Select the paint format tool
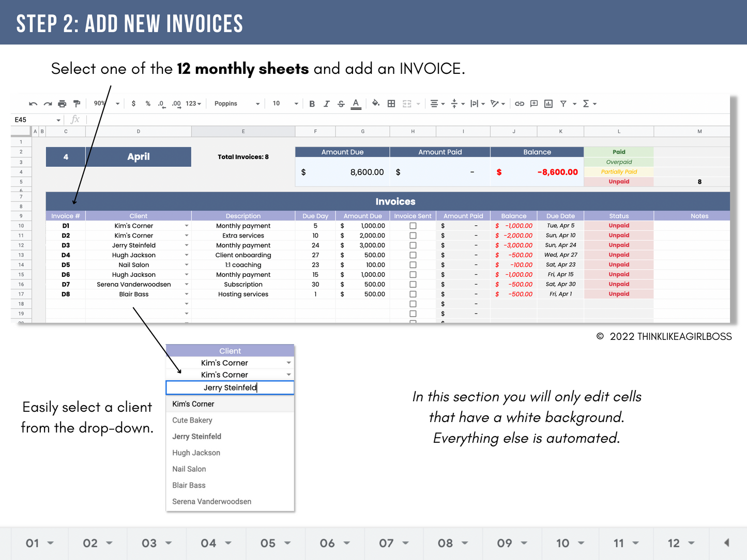Screen dimensions: 747x560 click(x=77, y=103)
